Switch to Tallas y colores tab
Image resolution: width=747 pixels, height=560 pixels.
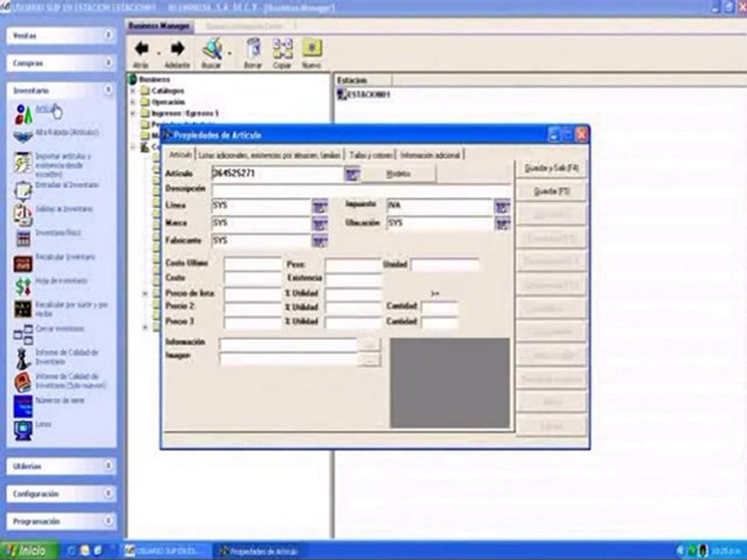pyautogui.click(x=370, y=156)
